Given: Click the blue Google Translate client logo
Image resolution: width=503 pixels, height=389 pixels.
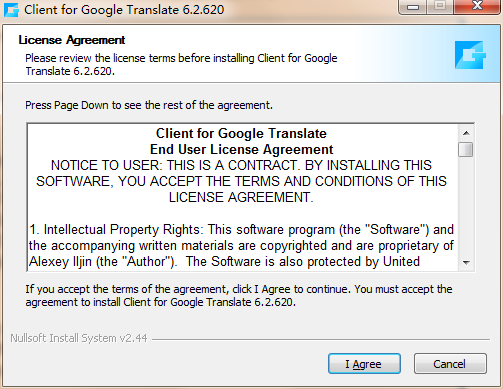Looking at the screenshot, I should click(x=470, y=55).
